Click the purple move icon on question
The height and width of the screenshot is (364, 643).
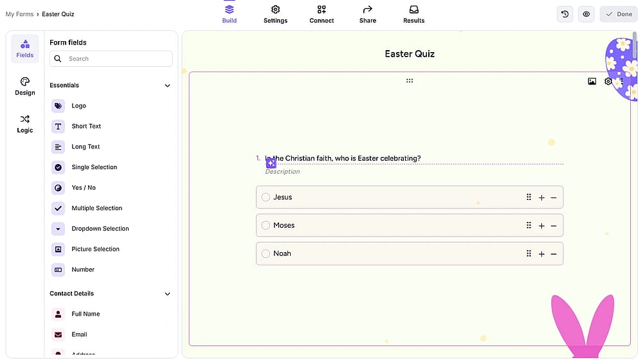tap(271, 163)
